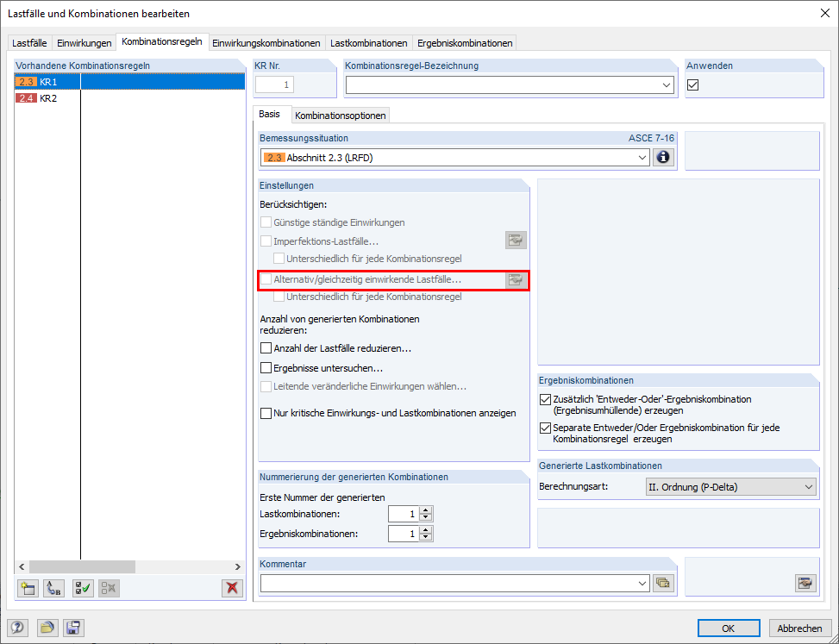The width and height of the screenshot is (839, 644).
Task: Click the Abbrechen button
Action: point(799,628)
